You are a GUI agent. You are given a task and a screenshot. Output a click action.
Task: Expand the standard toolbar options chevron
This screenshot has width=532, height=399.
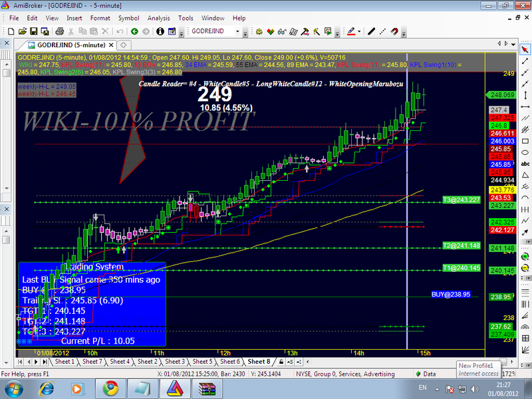pos(182,33)
